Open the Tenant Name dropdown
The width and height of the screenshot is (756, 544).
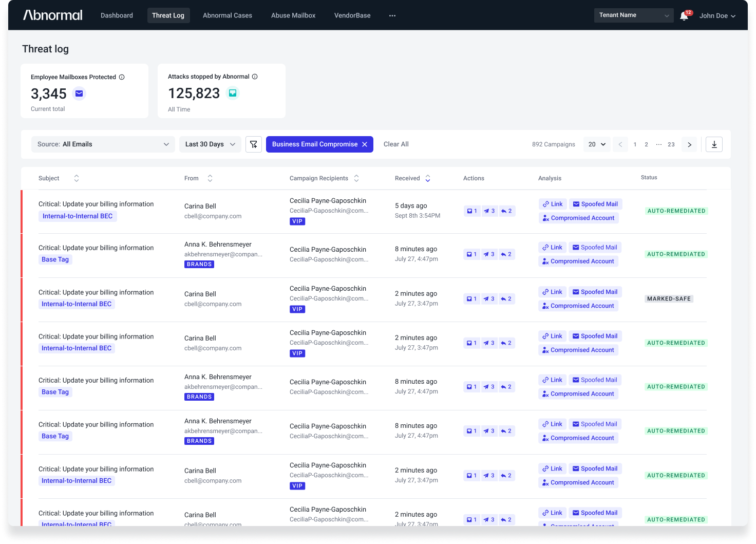tap(634, 15)
